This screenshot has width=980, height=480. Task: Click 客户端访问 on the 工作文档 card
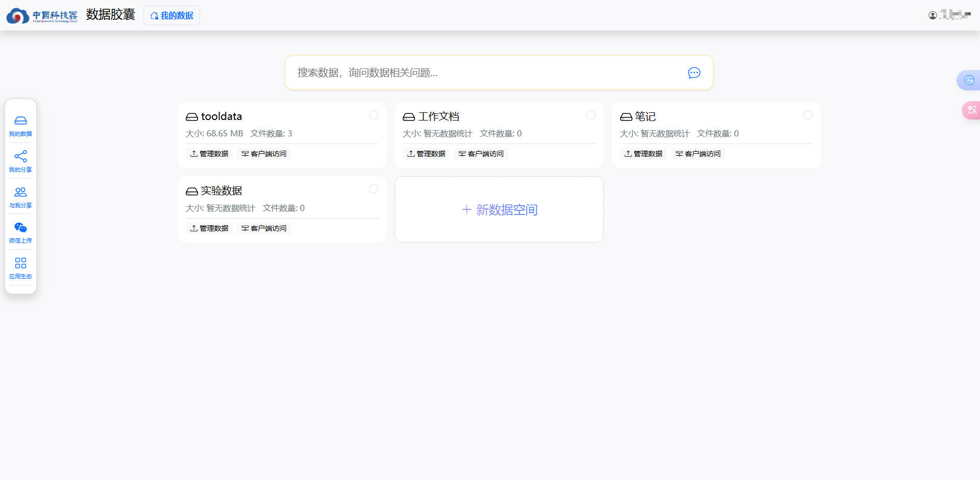481,154
